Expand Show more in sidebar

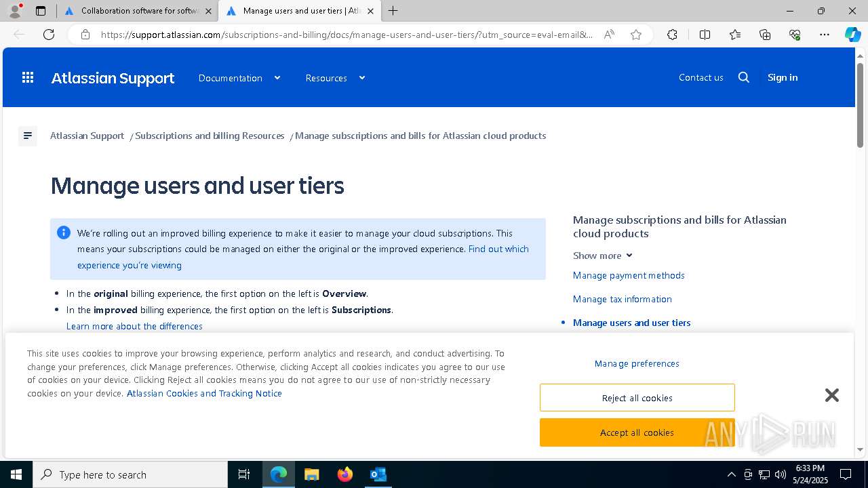coord(602,256)
